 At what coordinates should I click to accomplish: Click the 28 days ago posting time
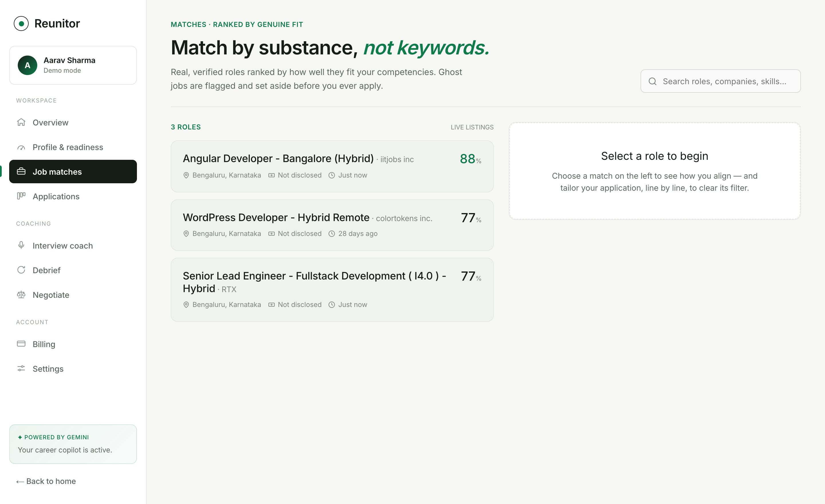[357, 234]
